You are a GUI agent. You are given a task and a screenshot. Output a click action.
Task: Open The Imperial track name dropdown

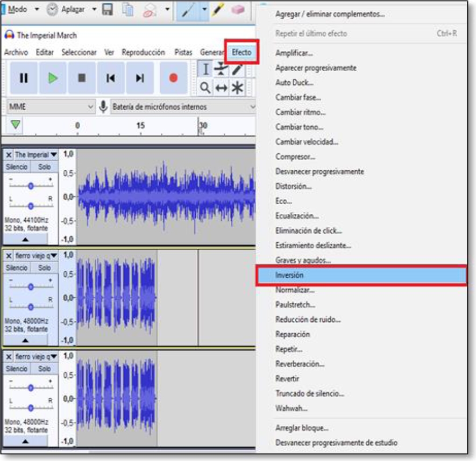[x=53, y=155]
